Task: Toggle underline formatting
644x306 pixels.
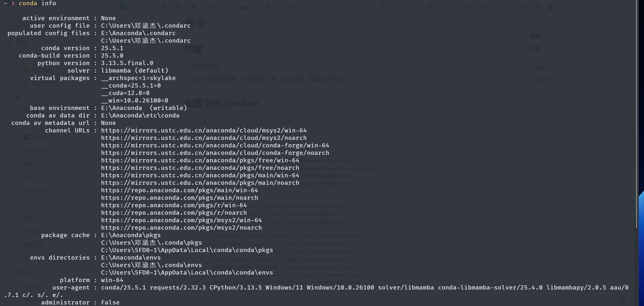Action: coord(306,7)
